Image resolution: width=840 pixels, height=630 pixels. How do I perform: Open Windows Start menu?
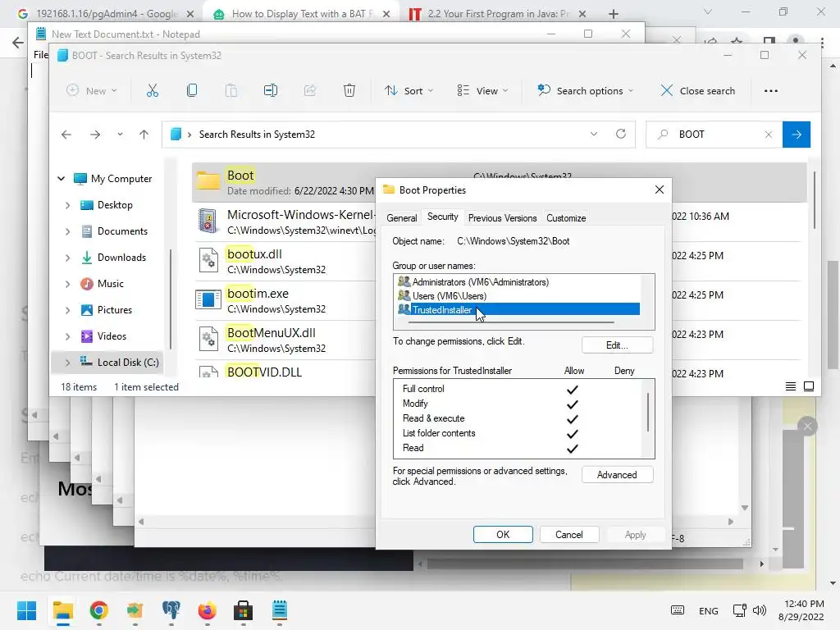26,610
